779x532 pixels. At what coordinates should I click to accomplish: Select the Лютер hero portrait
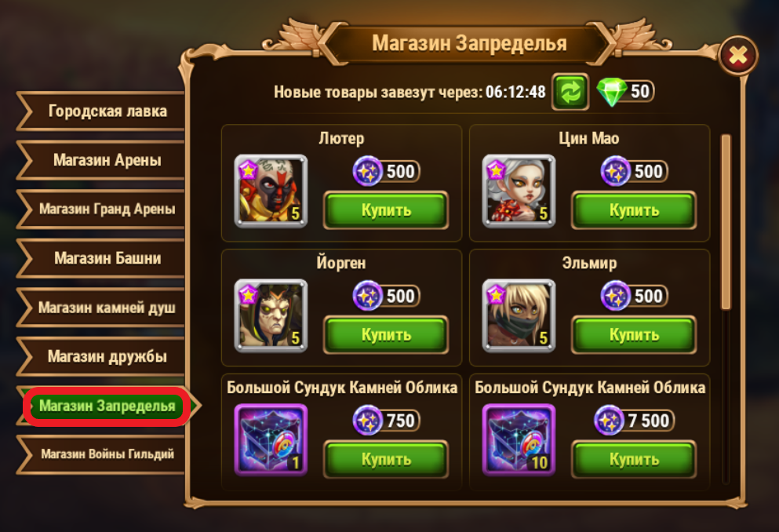(x=271, y=191)
